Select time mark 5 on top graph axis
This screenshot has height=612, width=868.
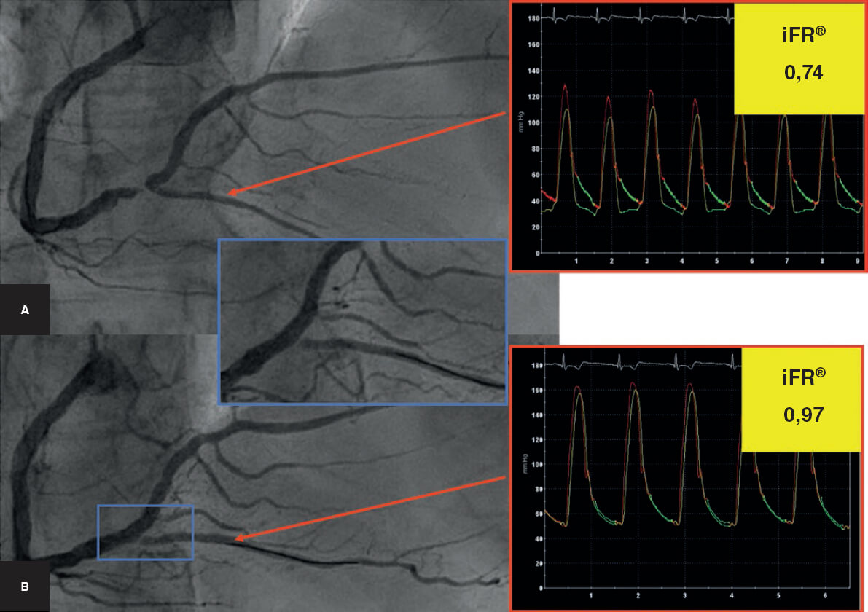pyautogui.click(x=716, y=260)
